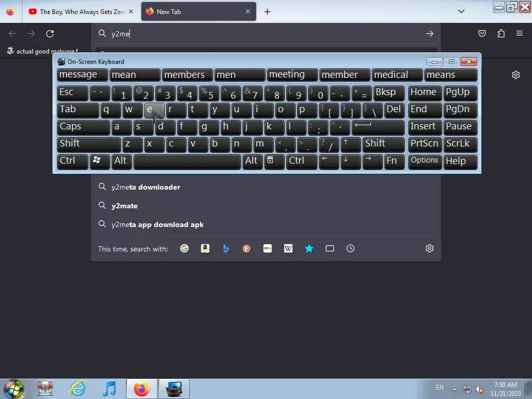Expand list all tabs chevron
Screen dimensions: 532x399
[x=461, y=11]
